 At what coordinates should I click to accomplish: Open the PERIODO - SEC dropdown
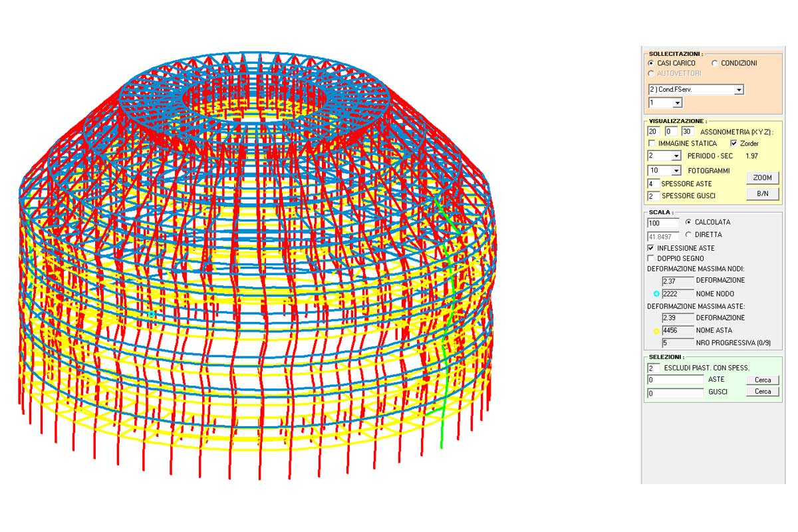pos(665,156)
